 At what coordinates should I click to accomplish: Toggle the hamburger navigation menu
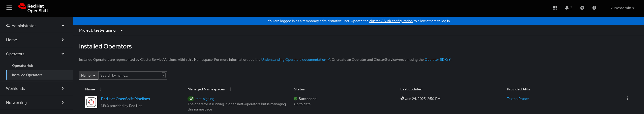pos(9,8)
